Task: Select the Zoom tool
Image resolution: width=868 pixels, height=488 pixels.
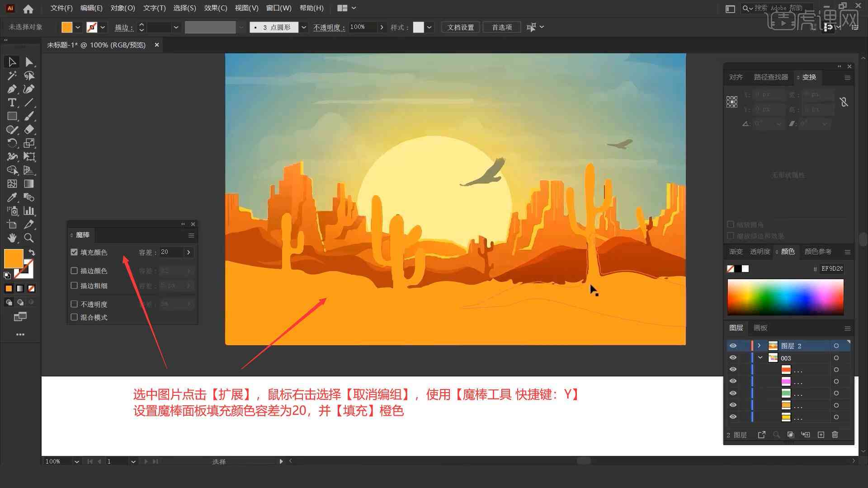Action: [28, 238]
